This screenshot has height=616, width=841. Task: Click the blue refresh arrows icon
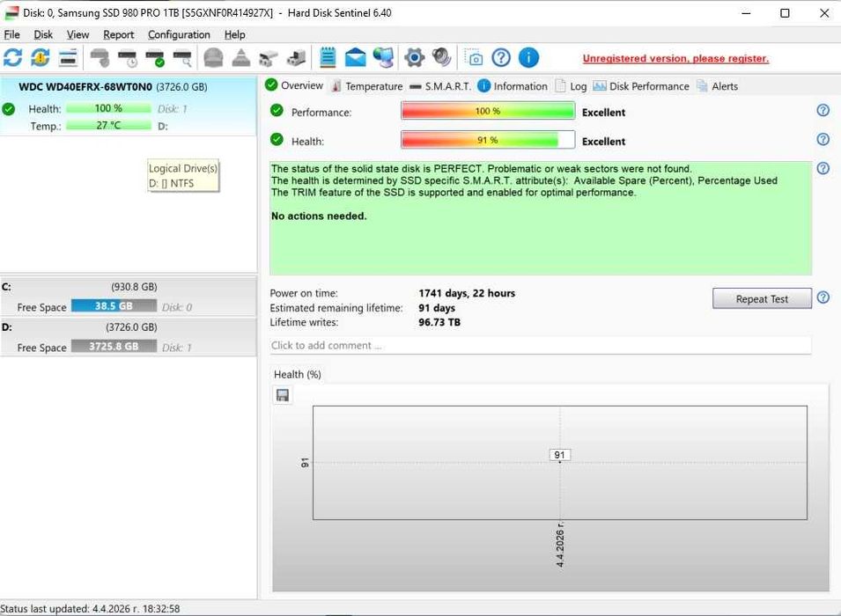coord(13,57)
